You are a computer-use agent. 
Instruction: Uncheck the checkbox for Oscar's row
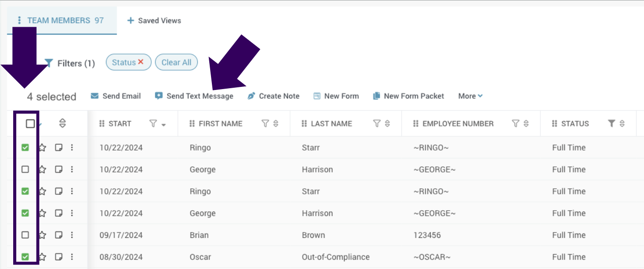tap(25, 257)
